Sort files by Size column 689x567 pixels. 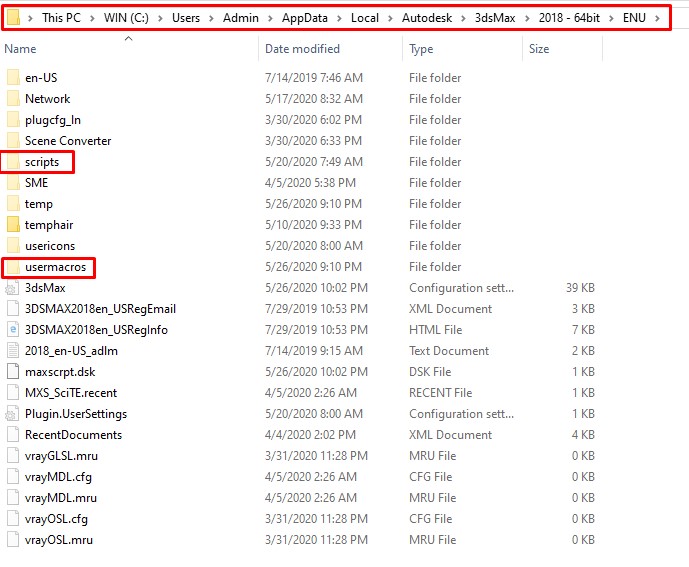coord(539,49)
